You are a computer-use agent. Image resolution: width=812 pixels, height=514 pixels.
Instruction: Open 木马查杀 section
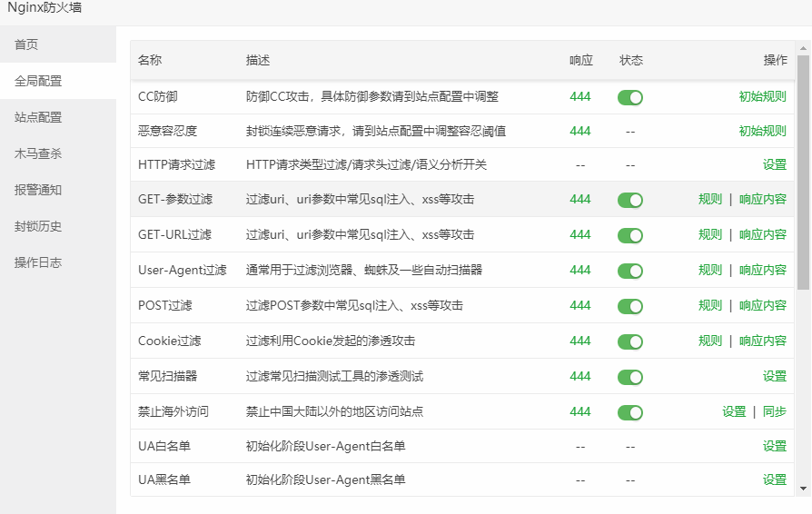click(58, 153)
